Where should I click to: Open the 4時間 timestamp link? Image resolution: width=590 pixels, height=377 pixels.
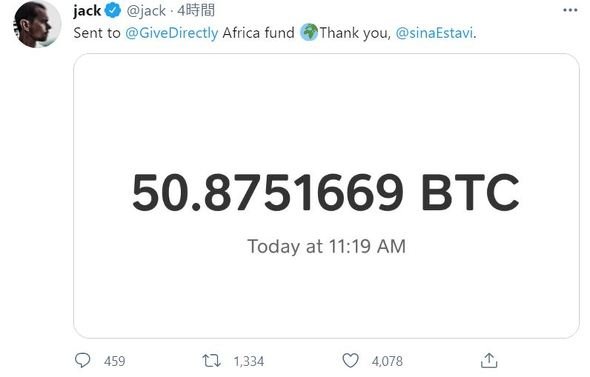pos(196,11)
